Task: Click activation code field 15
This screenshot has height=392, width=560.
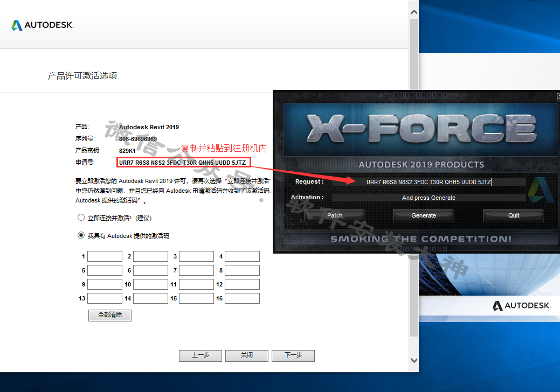Action: 196,298
